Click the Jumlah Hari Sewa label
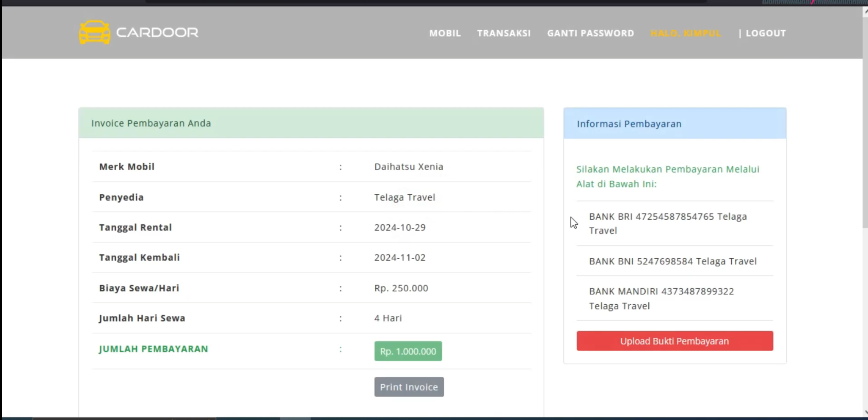868x420 pixels. 142,318
